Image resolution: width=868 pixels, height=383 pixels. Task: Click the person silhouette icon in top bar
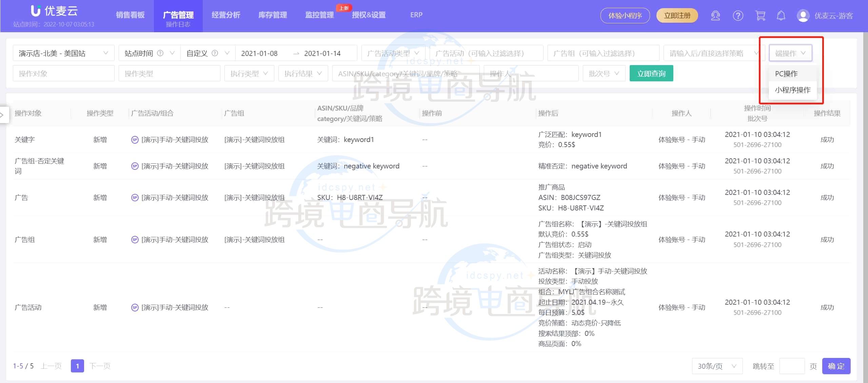click(715, 16)
